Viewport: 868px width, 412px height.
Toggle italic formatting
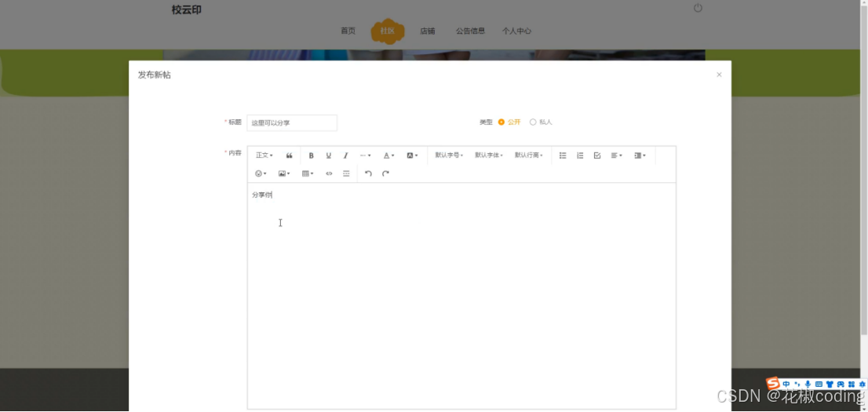point(345,155)
